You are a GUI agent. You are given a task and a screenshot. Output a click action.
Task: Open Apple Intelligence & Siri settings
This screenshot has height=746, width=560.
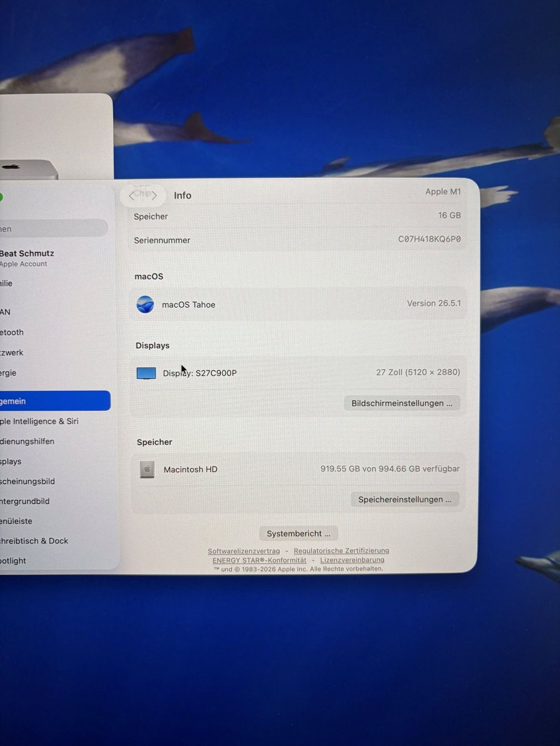tap(39, 421)
